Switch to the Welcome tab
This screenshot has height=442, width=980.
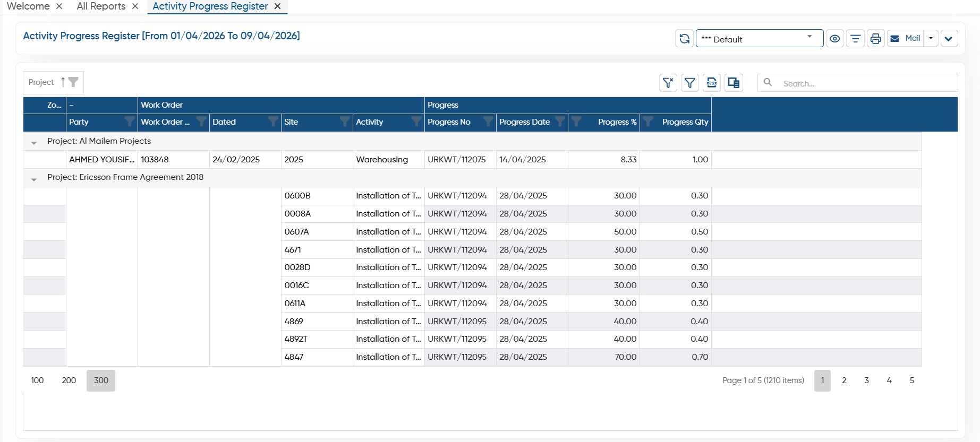[x=28, y=6]
